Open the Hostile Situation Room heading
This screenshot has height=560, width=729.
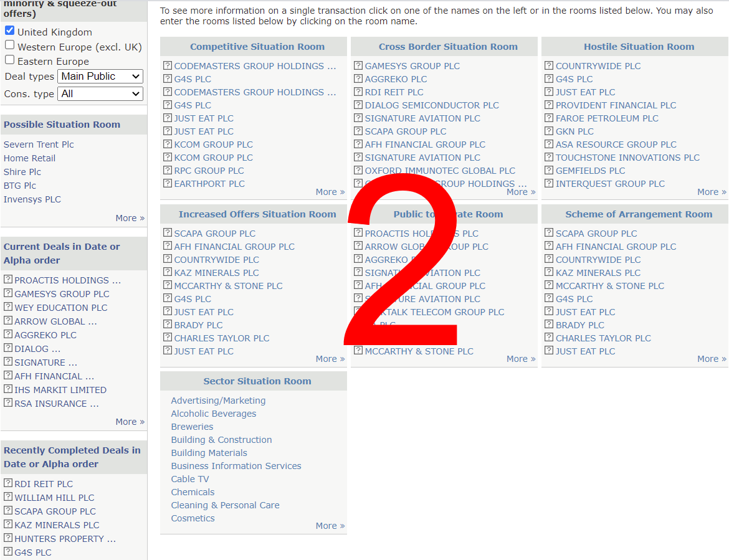(639, 47)
